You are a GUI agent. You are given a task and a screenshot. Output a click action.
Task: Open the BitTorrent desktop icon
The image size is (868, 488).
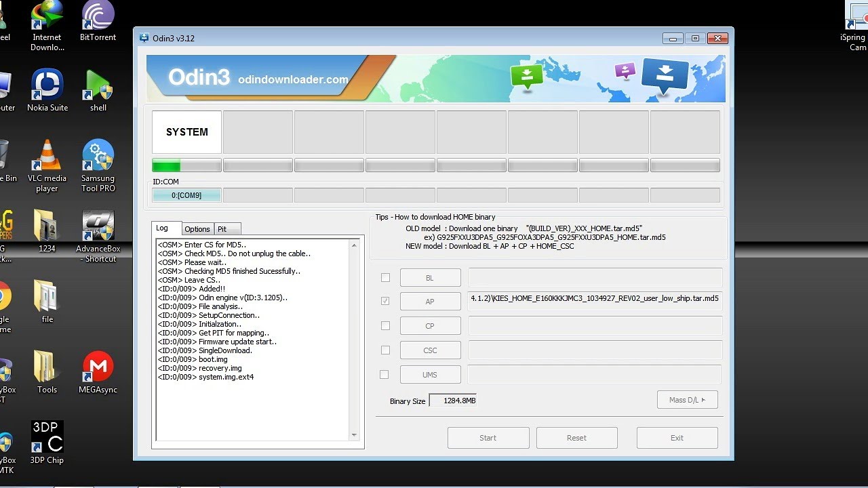pos(98,21)
